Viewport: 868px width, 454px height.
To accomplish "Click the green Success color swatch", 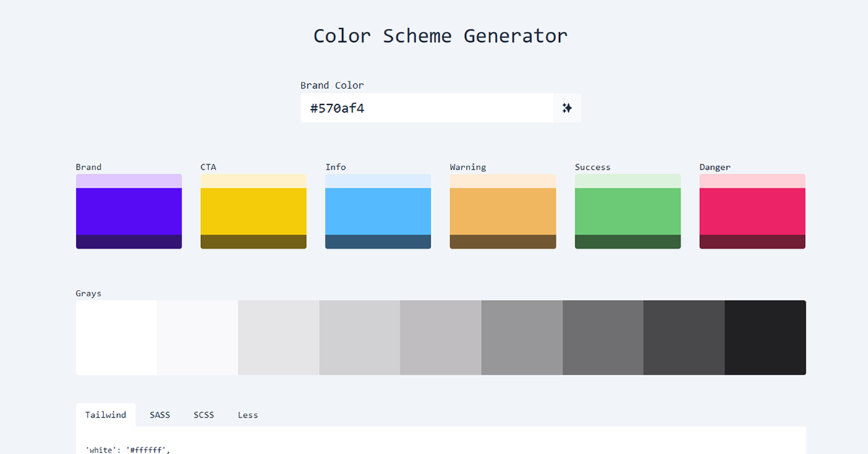I will tap(627, 211).
